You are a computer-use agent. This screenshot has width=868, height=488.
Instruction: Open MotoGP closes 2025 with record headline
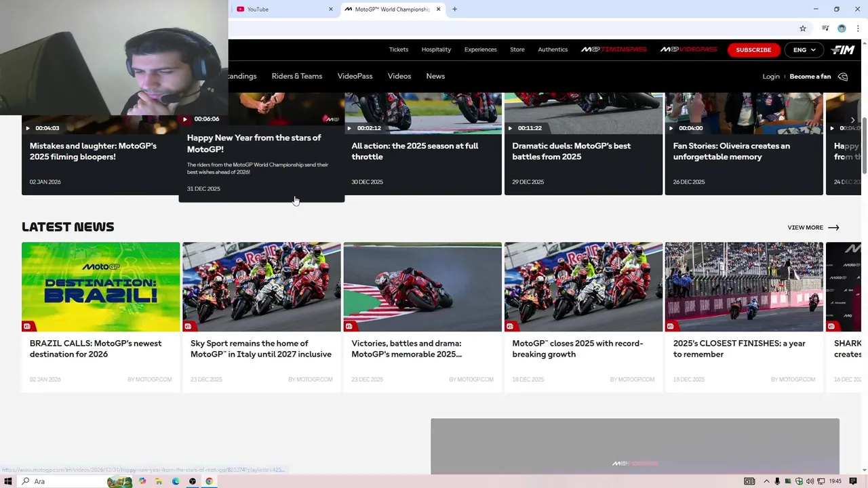(x=578, y=349)
